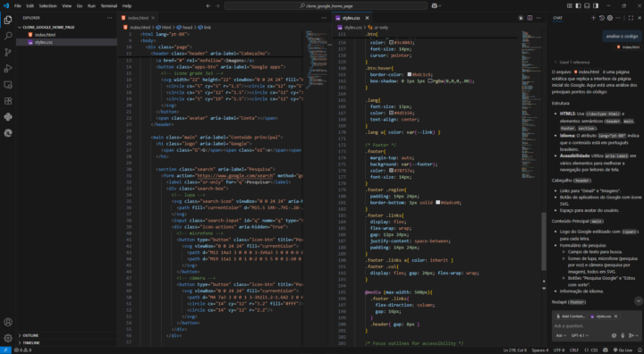Open notifications bell in status bar
Image resolution: width=644 pixels, height=354 pixels.
pyautogui.click(x=640, y=350)
